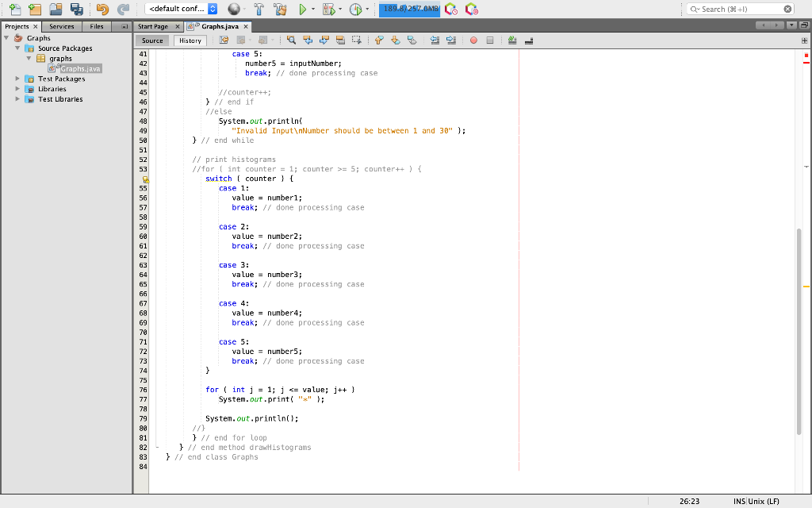Switch to the Start Page tab
The image size is (812, 508).
click(x=153, y=26)
